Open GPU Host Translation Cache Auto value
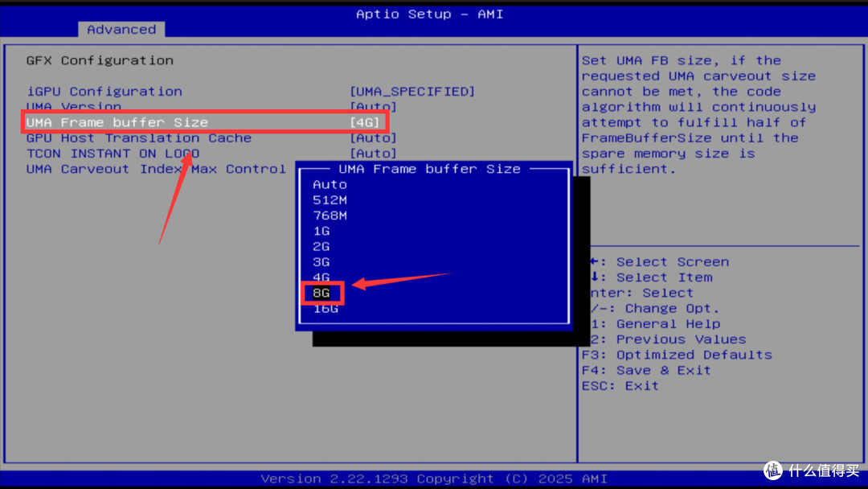Screen dimensions: 868x489 tap(373, 138)
